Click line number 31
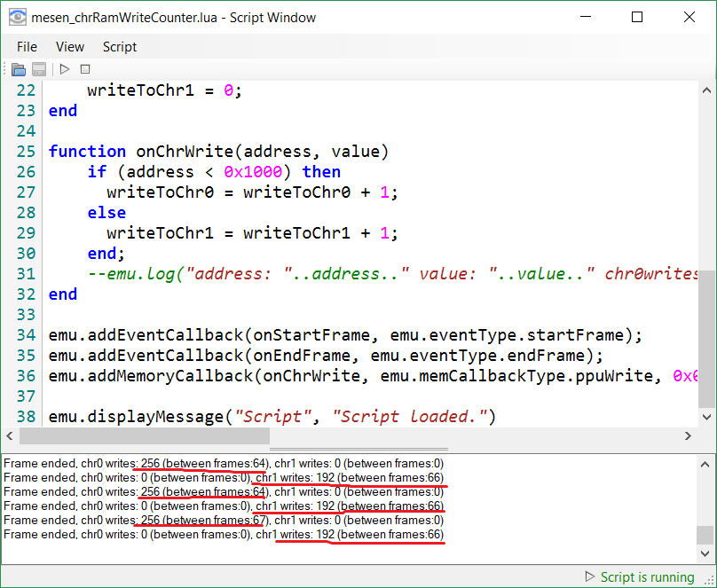Image resolution: width=717 pixels, height=588 pixels. 26,274
